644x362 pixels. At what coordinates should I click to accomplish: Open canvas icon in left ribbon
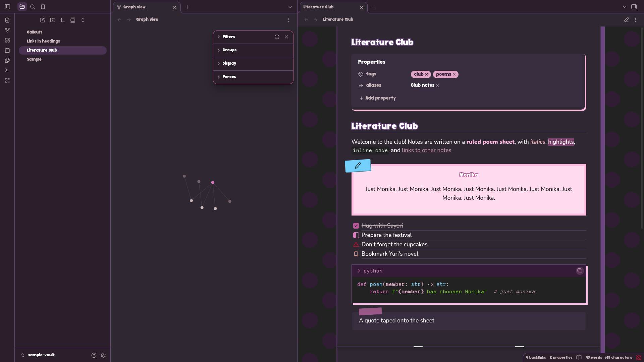(x=7, y=40)
